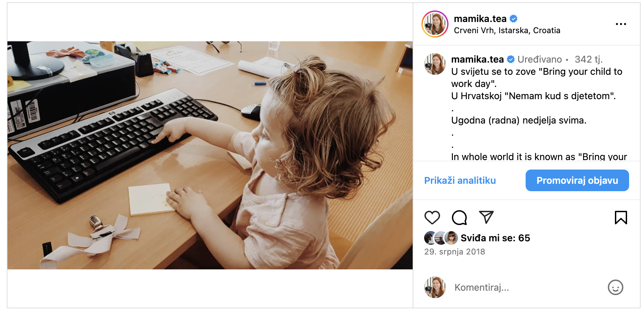Open emoji picker smiley icon
The height and width of the screenshot is (311, 644).
click(615, 287)
